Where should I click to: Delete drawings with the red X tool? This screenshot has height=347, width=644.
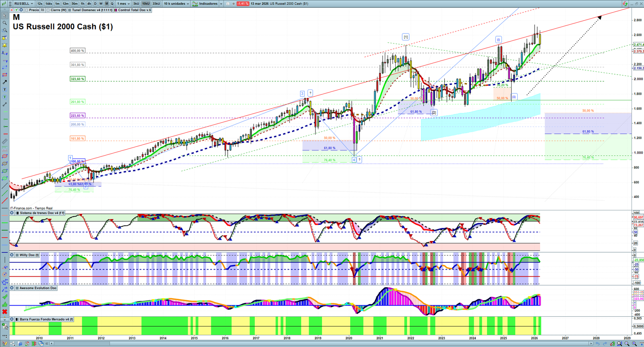click(4, 312)
